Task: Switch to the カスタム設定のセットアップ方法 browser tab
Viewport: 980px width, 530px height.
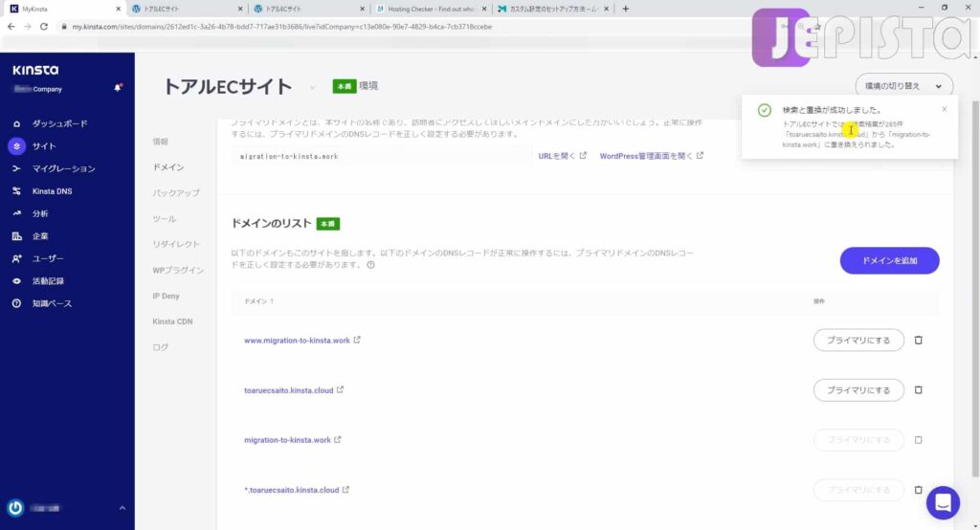Action: click(552, 9)
